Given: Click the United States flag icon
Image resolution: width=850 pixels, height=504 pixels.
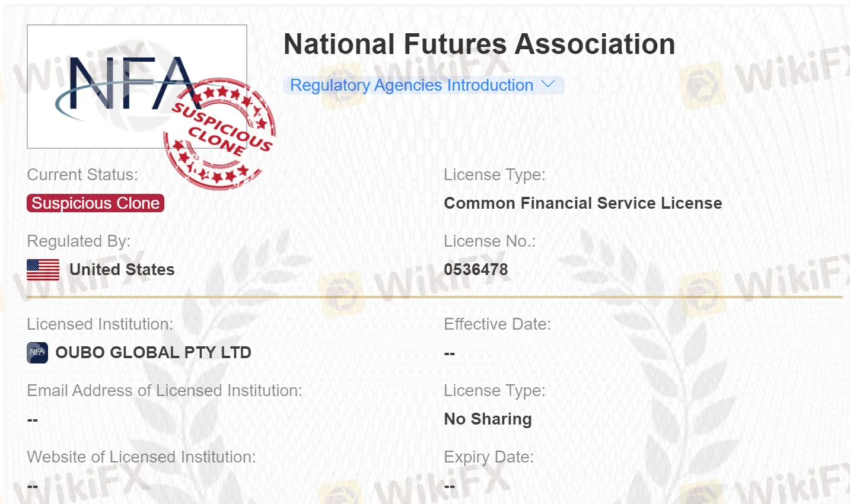Looking at the screenshot, I should (x=43, y=270).
